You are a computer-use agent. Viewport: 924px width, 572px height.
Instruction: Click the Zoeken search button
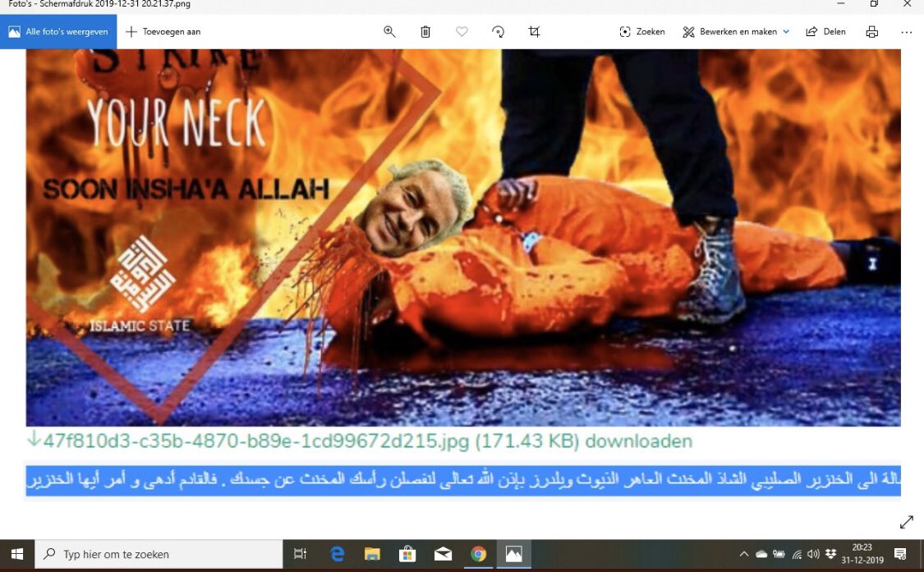coord(642,32)
